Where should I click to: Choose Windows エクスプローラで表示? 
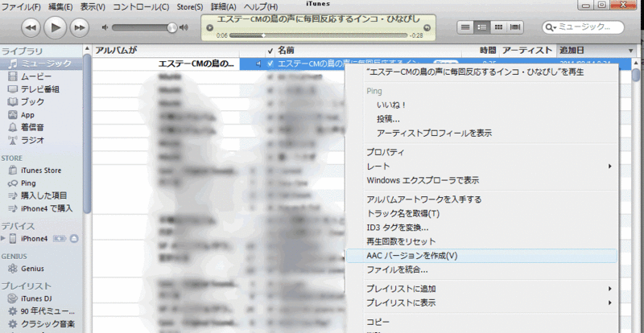point(423,180)
